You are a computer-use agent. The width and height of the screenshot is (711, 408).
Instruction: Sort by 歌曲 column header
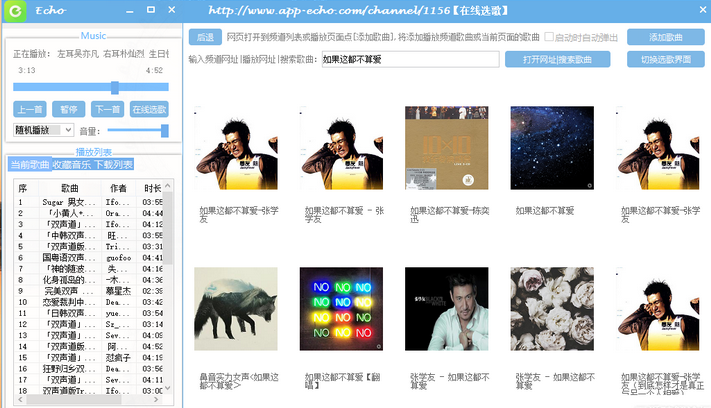70,188
